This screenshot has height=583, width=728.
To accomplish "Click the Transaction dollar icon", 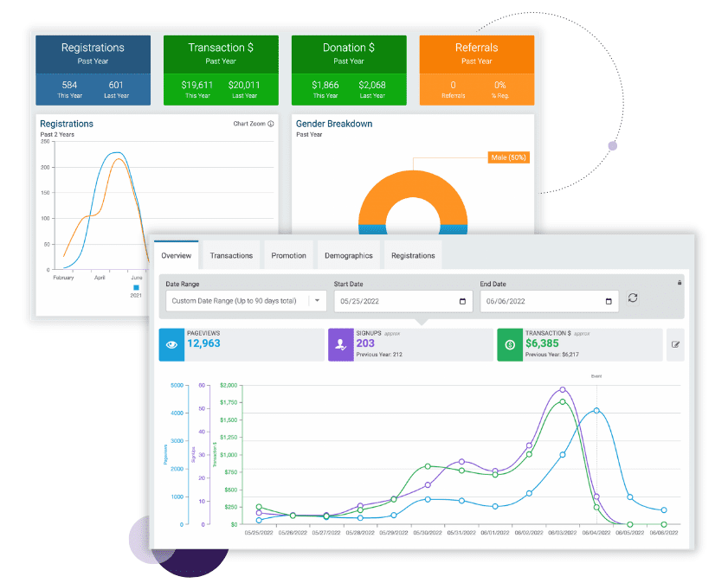I will (510, 344).
